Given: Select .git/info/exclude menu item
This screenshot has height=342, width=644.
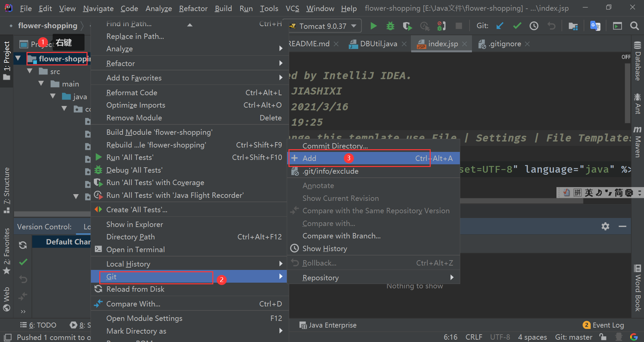Looking at the screenshot, I should (373, 171).
